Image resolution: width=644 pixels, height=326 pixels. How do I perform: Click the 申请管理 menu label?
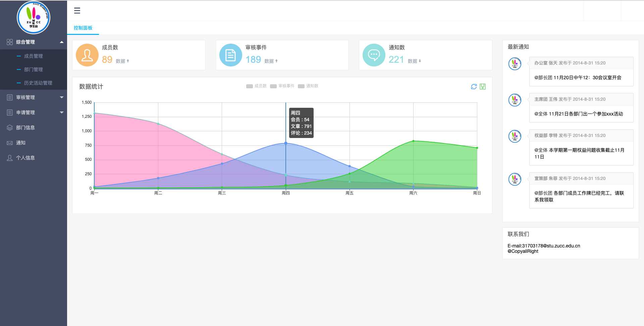tap(25, 112)
